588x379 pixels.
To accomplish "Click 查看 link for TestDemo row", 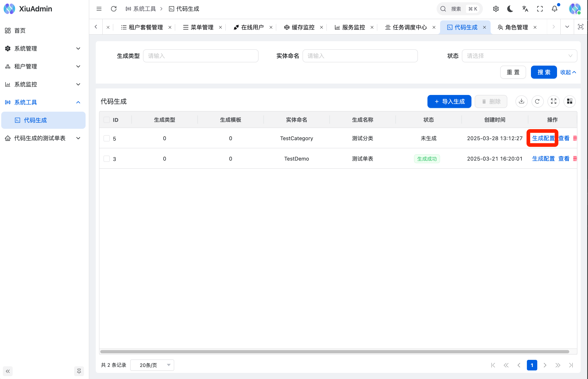I will point(564,159).
